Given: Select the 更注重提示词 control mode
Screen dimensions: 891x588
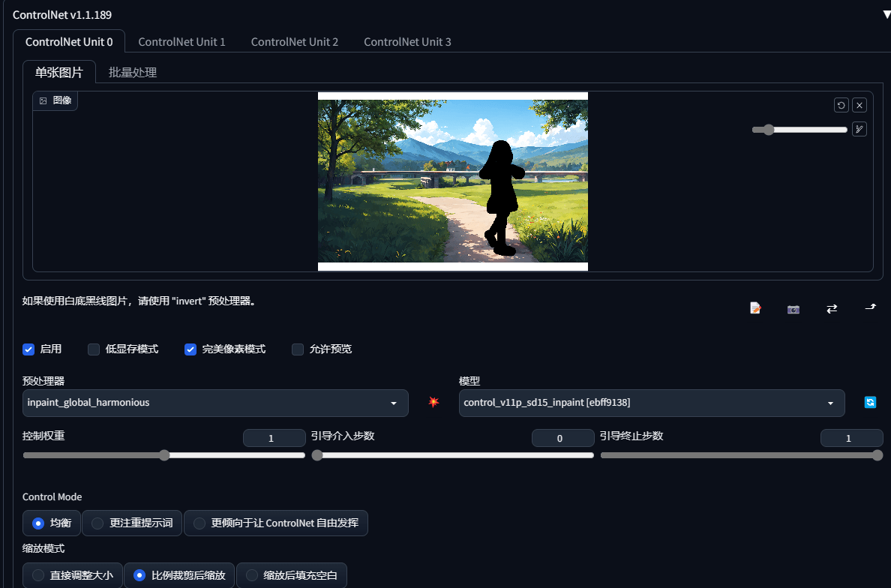Looking at the screenshot, I should (x=132, y=523).
